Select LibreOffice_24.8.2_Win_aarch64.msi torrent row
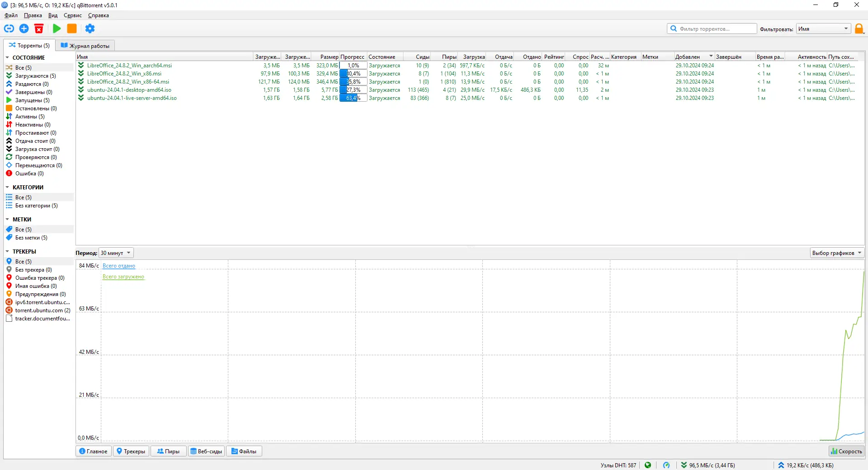 [466, 66]
